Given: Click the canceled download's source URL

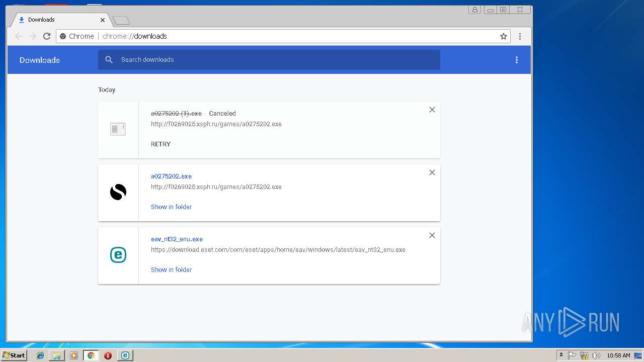Looking at the screenshot, I should (216, 124).
